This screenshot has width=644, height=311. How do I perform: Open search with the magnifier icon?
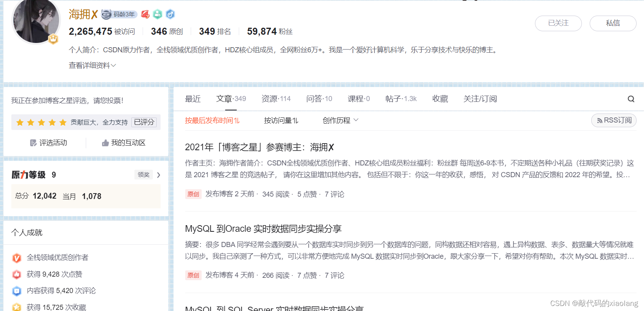point(631,99)
